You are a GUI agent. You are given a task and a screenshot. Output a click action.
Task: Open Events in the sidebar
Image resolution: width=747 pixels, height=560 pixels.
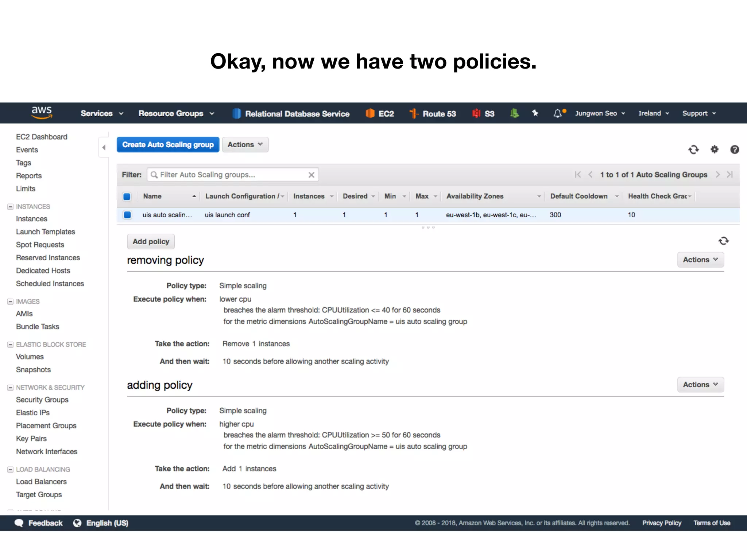[x=27, y=150]
